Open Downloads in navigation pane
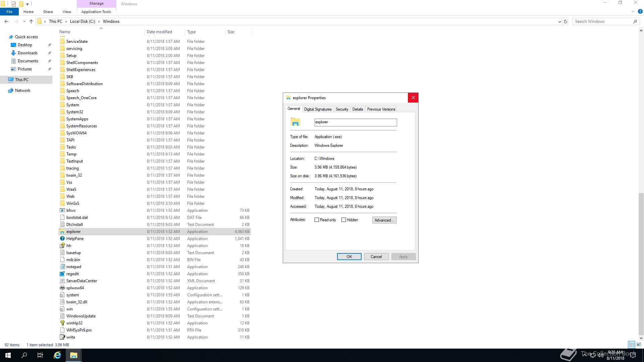This screenshot has width=644, height=362. click(28, 53)
